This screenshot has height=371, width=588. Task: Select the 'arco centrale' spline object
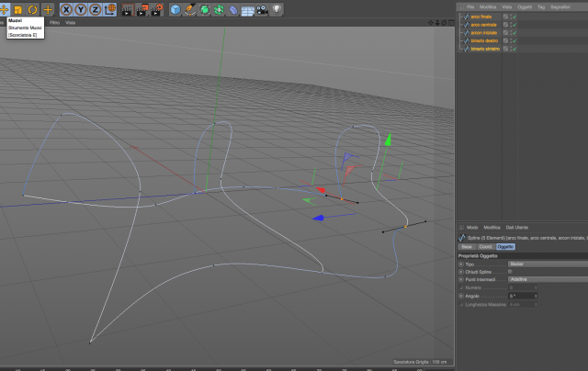click(484, 25)
